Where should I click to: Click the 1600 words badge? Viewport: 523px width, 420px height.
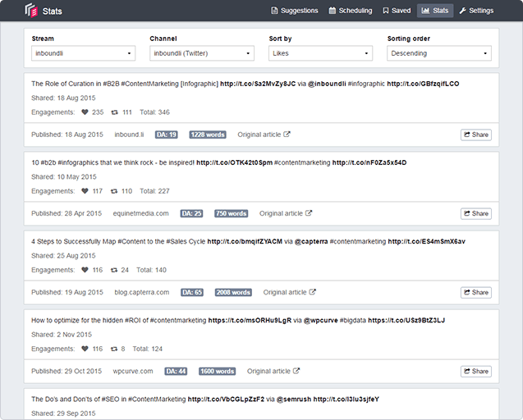point(217,371)
